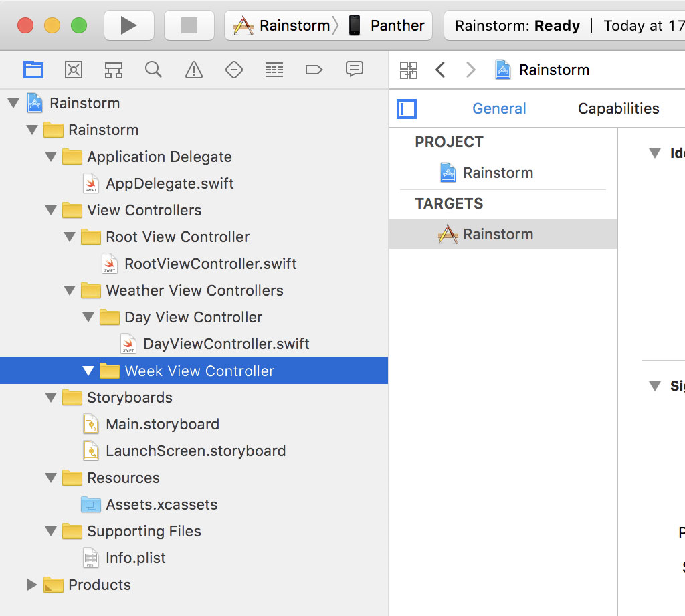This screenshot has height=616, width=685.
Task: Select the General tab
Action: tap(499, 108)
